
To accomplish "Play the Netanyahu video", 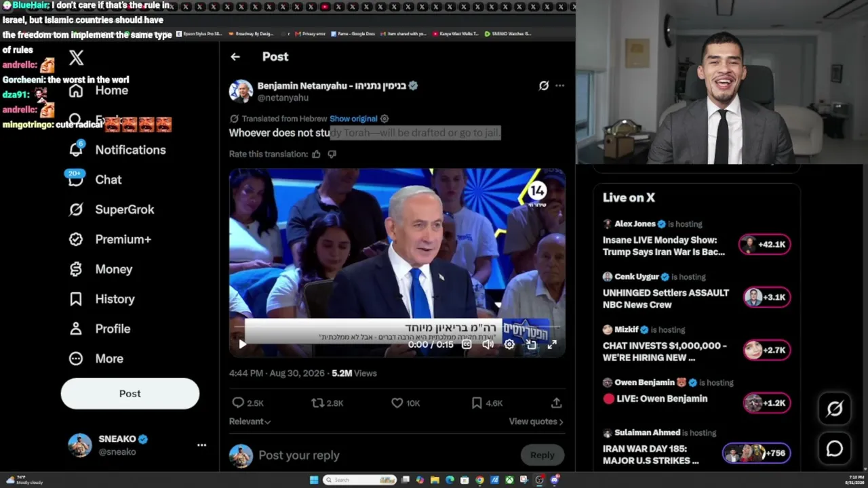I will click(242, 344).
